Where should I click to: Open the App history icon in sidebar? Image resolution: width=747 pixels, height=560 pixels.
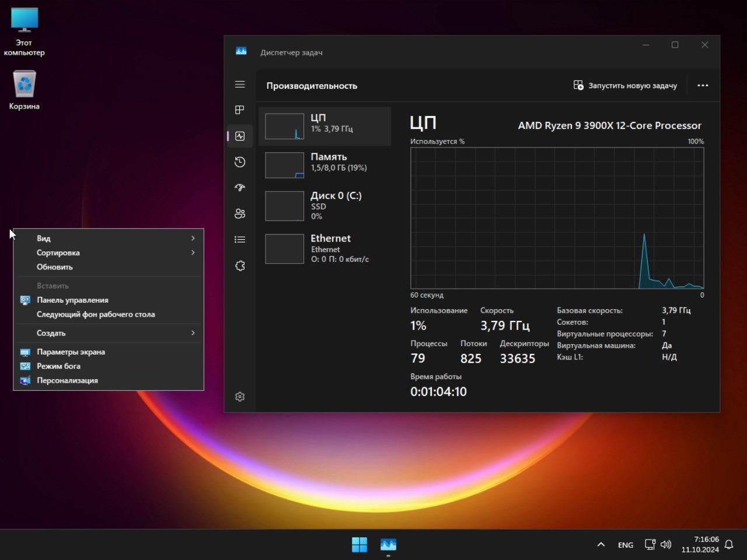[240, 162]
